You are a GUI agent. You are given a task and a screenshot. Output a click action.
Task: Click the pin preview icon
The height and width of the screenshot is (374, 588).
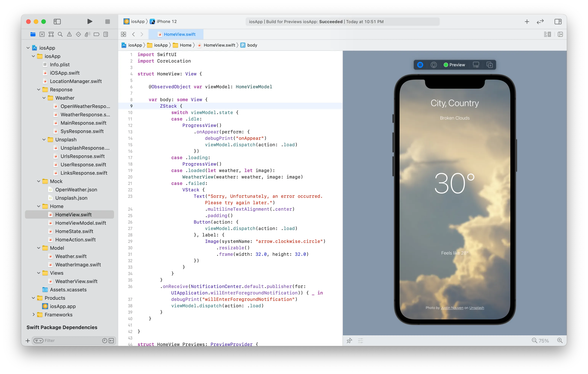click(349, 340)
